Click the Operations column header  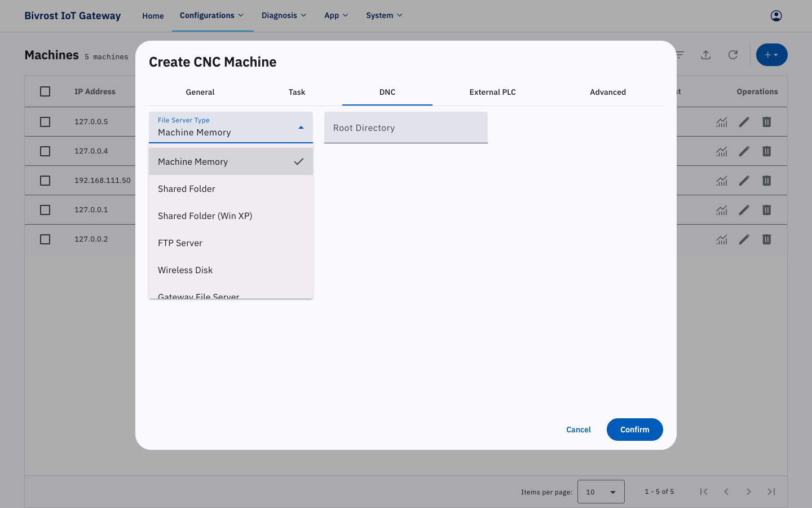click(757, 91)
